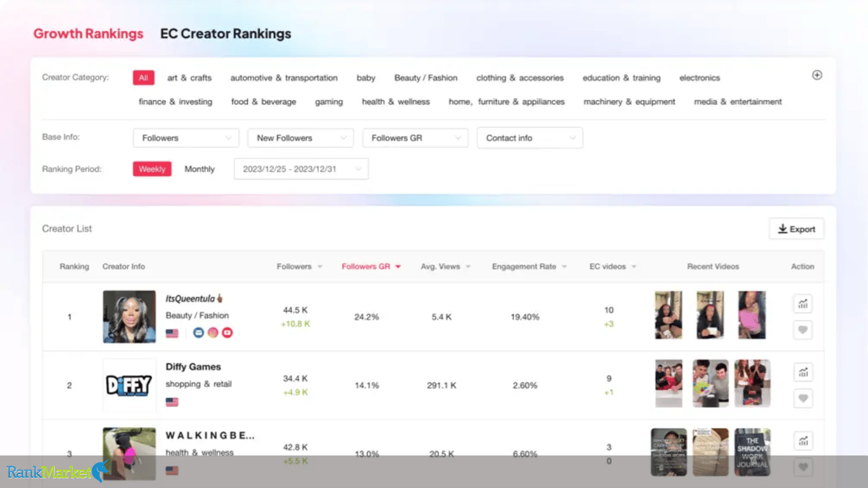Open WALKINGBE... creator profile name
Viewport: 868px width, 488px height.
point(210,435)
